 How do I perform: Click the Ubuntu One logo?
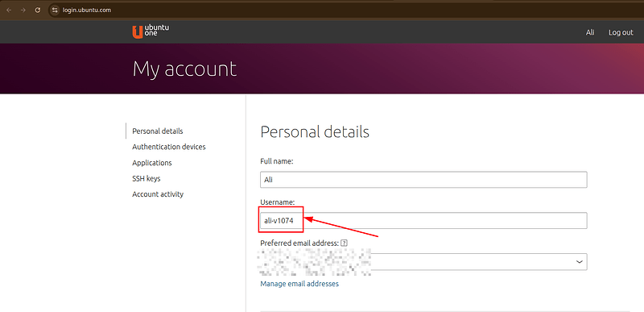[151, 31]
